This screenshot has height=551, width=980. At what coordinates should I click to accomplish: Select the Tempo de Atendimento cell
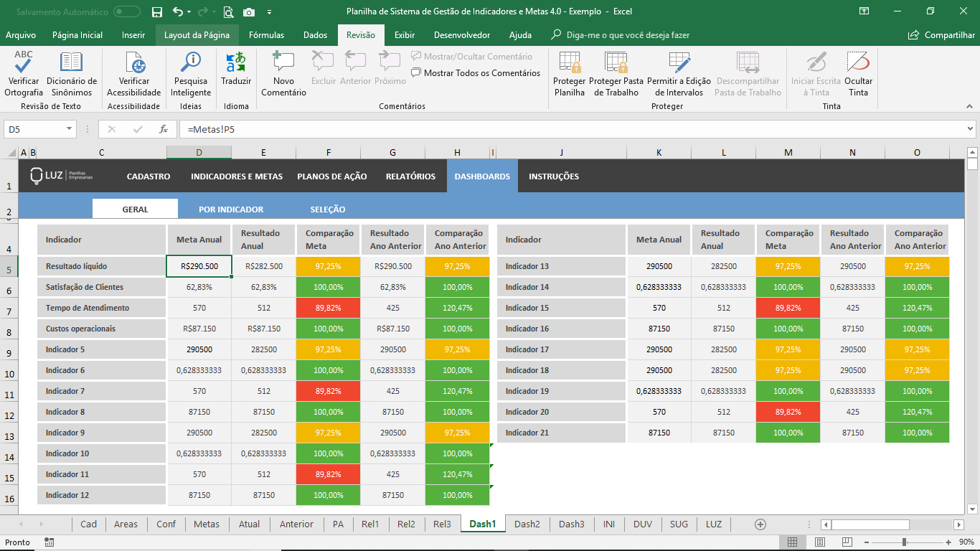pyautogui.click(x=101, y=308)
